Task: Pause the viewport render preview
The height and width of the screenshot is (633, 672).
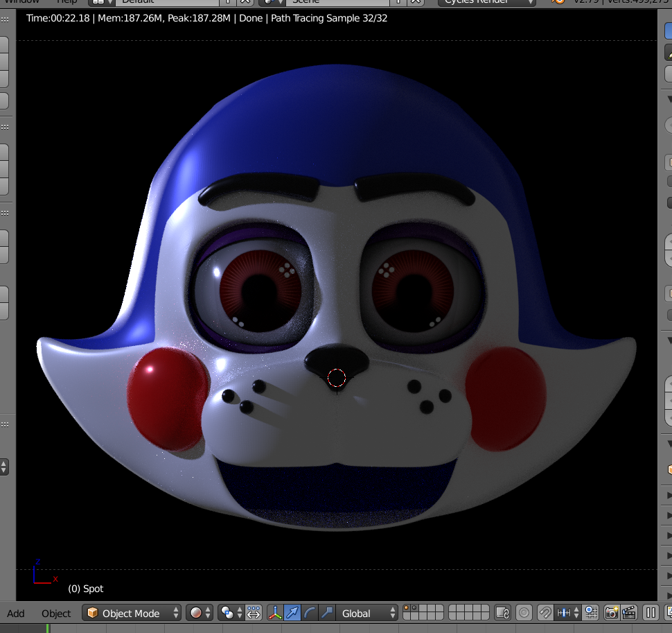Action: coord(651,614)
